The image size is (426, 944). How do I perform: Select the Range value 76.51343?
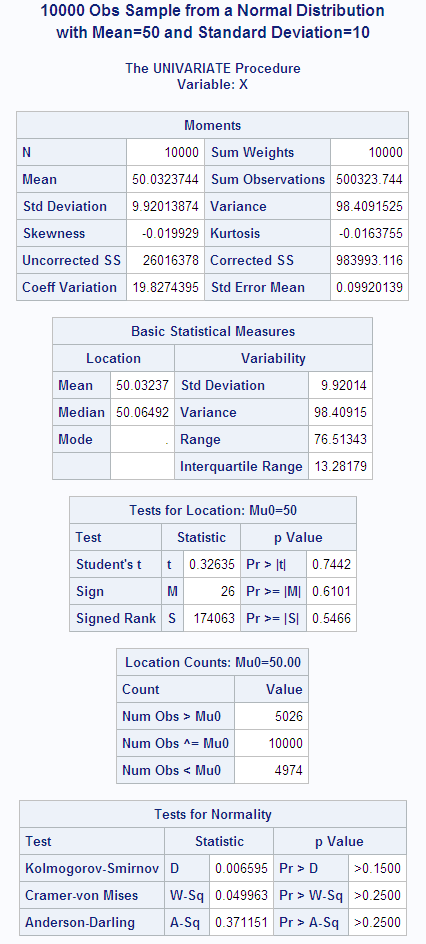340,439
